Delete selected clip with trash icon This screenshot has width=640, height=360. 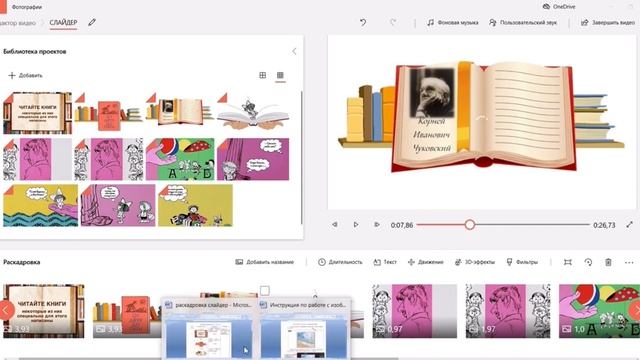[608, 262]
